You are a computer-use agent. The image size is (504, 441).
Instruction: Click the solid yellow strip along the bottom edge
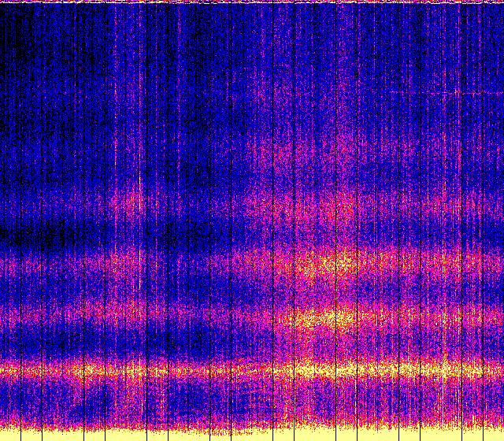pyautogui.click(x=252, y=435)
